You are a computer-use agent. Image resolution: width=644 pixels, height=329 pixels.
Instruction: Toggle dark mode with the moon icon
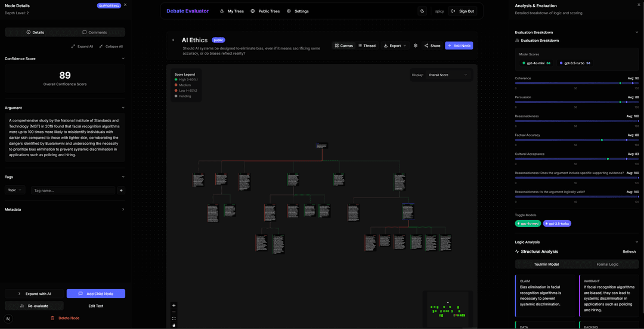tap(422, 11)
